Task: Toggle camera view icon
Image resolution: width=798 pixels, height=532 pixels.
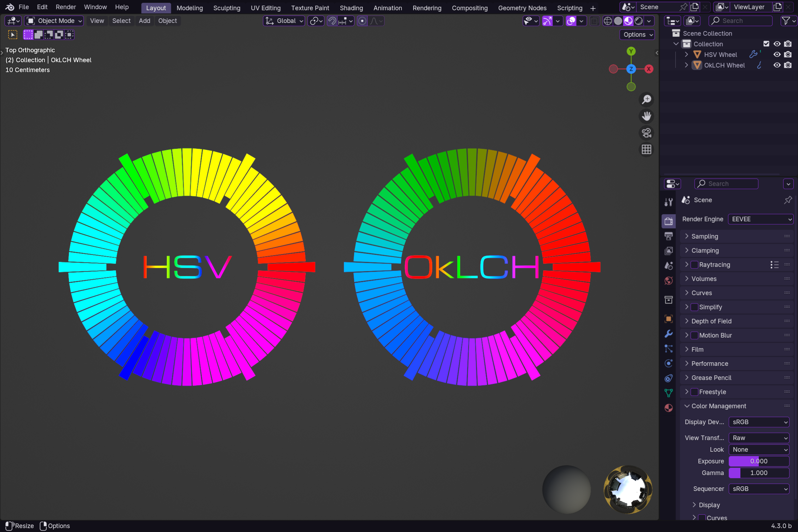Action: point(646,133)
